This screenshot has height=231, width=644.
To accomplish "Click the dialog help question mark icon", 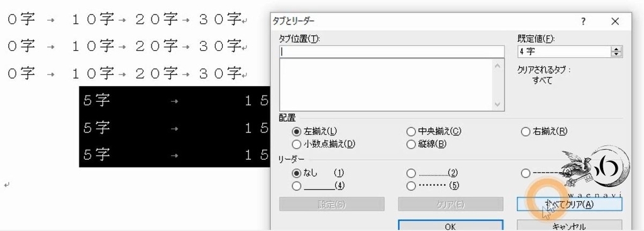I will (x=583, y=21).
